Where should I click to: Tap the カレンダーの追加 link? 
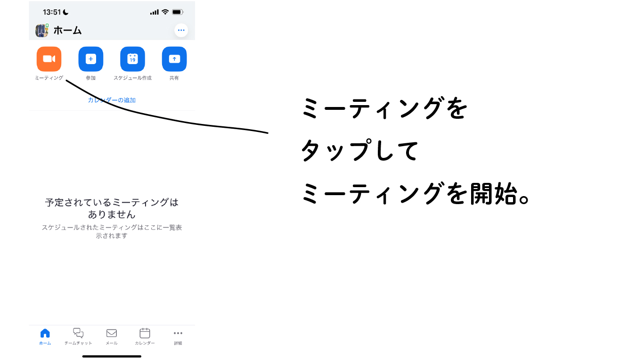[112, 100]
